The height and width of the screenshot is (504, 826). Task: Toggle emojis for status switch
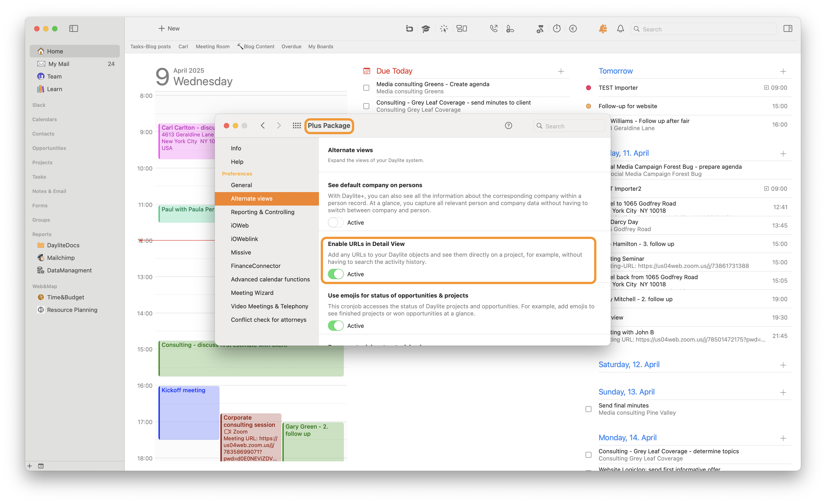pyautogui.click(x=336, y=326)
